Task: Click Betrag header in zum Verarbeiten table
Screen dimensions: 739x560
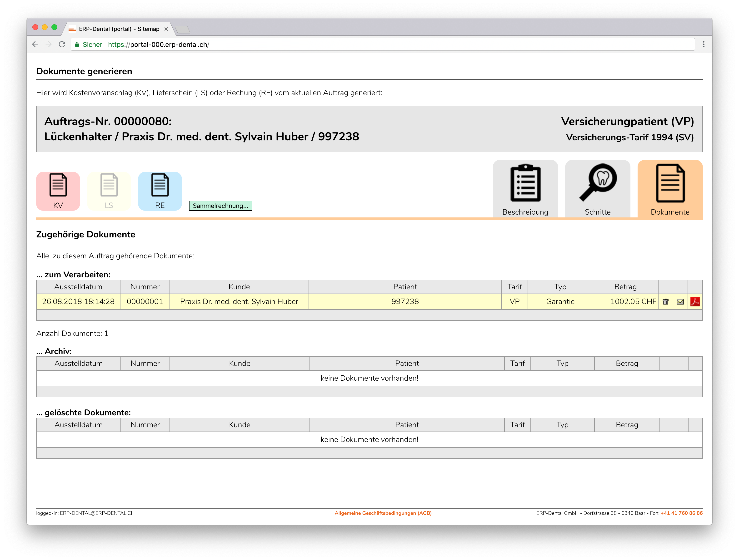Action: (x=626, y=287)
